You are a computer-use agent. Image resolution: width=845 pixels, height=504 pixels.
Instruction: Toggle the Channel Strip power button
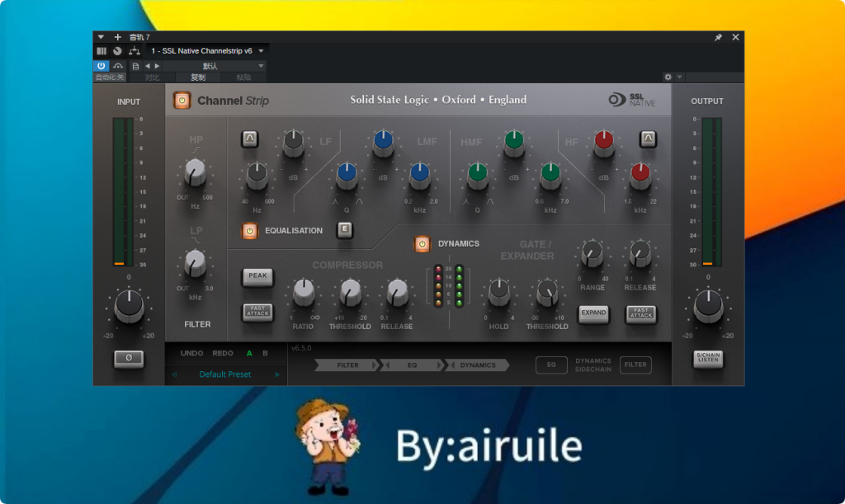(182, 101)
